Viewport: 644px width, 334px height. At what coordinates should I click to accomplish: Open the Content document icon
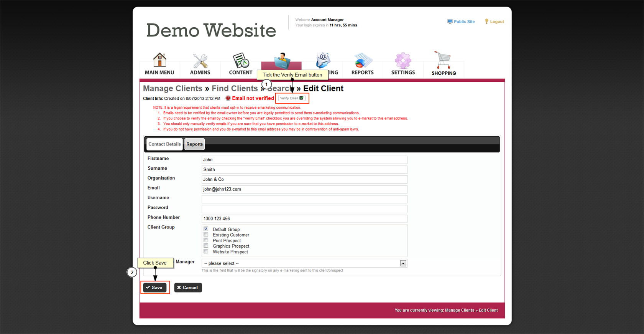coord(241,61)
